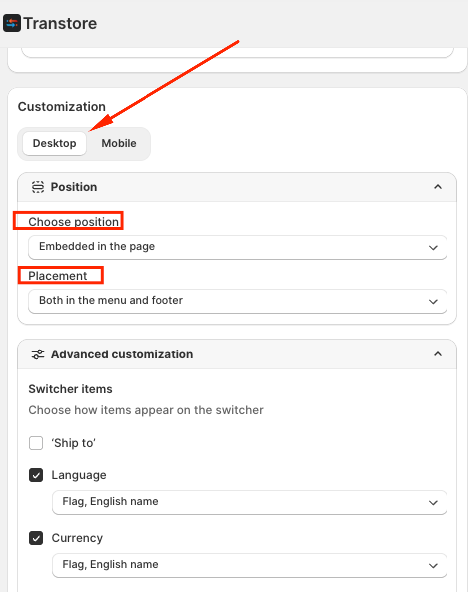The height and width of the screenshot is (592, 468).
Task: Collapse the Advanced customization chevron
Action: pos(438,354)
